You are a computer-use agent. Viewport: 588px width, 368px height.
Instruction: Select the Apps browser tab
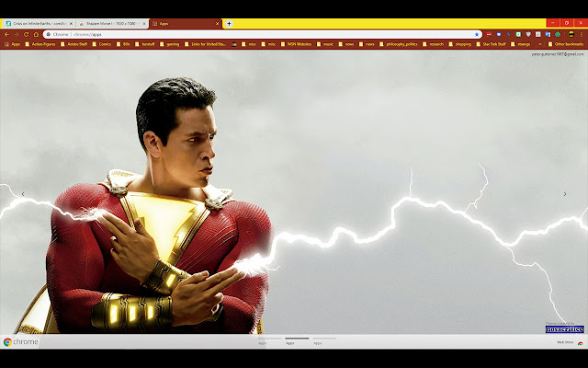tap(186, 24)
